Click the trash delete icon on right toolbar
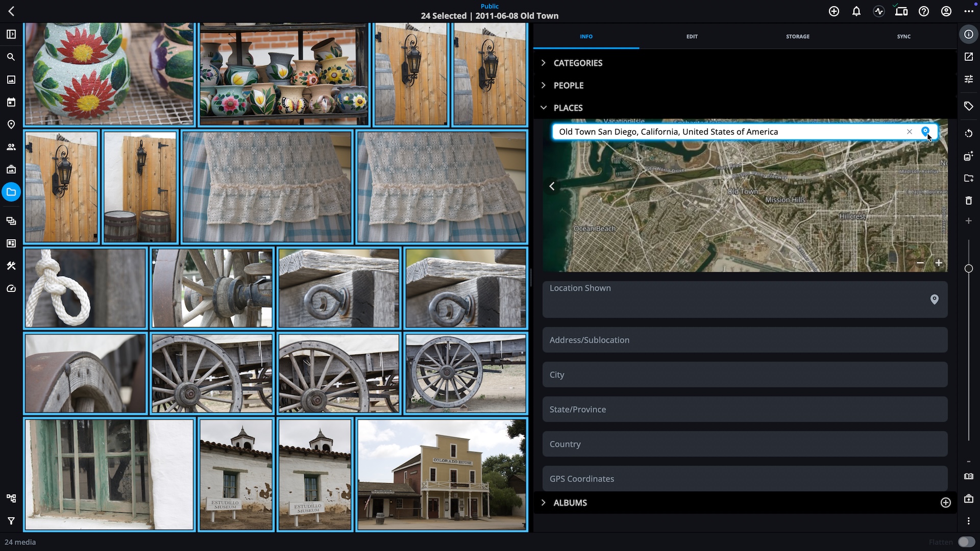The height and width of the screenshot is (551, 980). (x=968, y=201)
